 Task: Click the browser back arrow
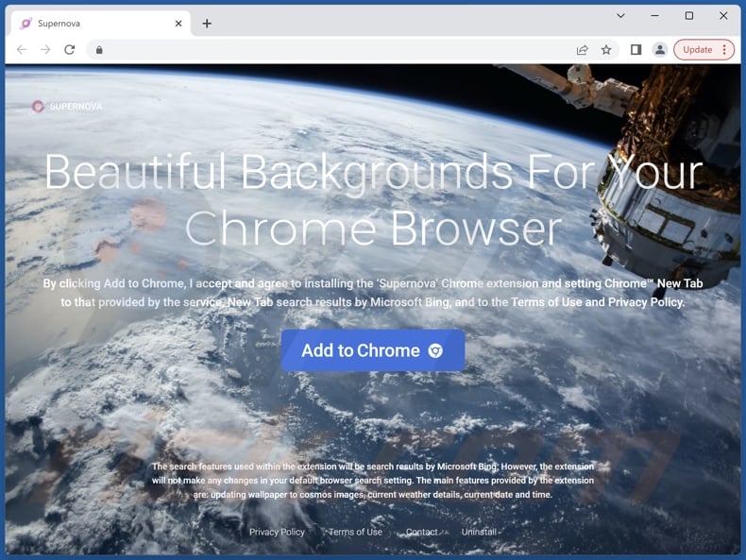[x=22, y=49]
